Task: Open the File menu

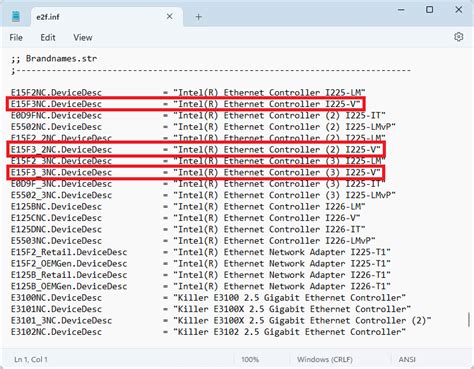Action: (x=16, y=37)
